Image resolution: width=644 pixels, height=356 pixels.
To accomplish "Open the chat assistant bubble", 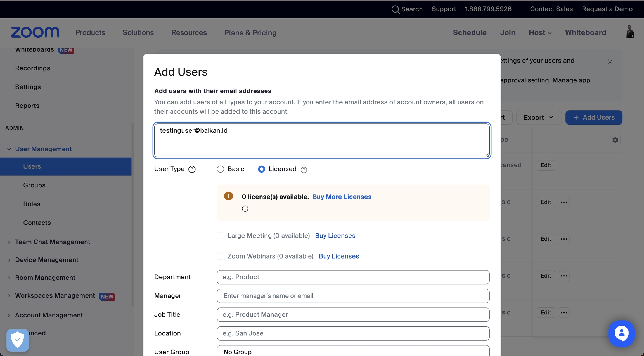I will point(621,333).
